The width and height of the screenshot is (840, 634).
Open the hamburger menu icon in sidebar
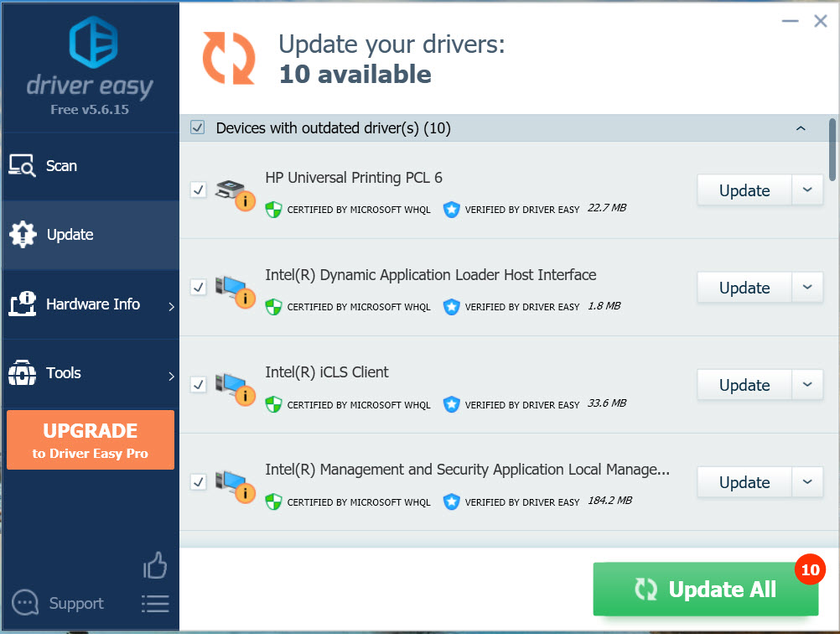155,604
